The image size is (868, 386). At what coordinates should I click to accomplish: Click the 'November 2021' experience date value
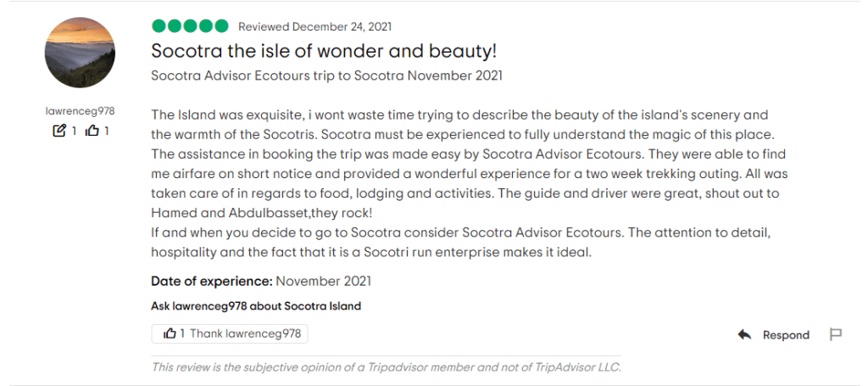click(x=324, y=281)
